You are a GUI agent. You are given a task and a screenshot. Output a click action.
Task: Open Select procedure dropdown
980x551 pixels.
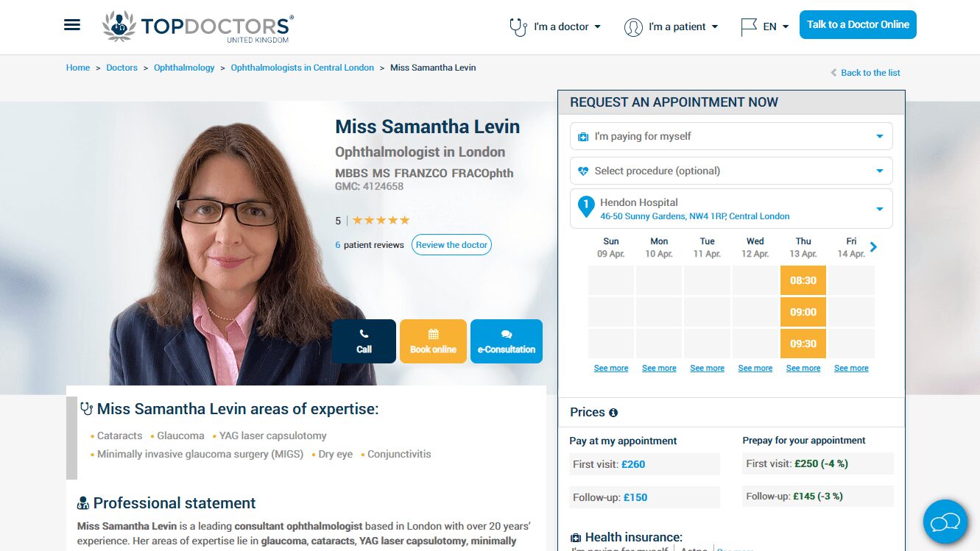731,171
